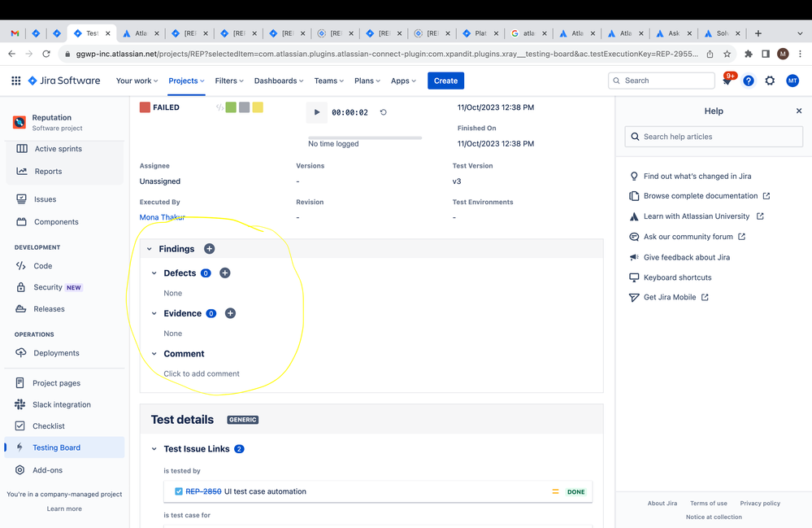Viewport: 812px width, 528px height.
Task: Open Chrome extensions puzzle icon
Action: tap(749, 54)
